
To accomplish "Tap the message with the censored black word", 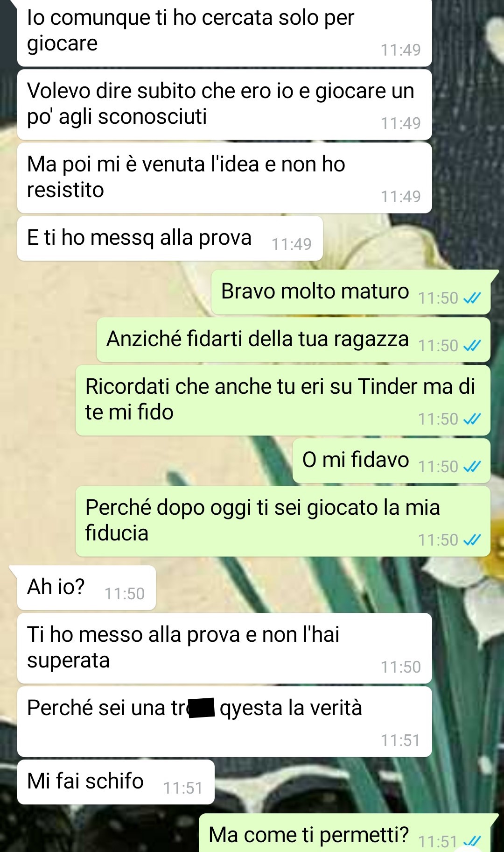I will pyautogui.click(x=224, y=722).
